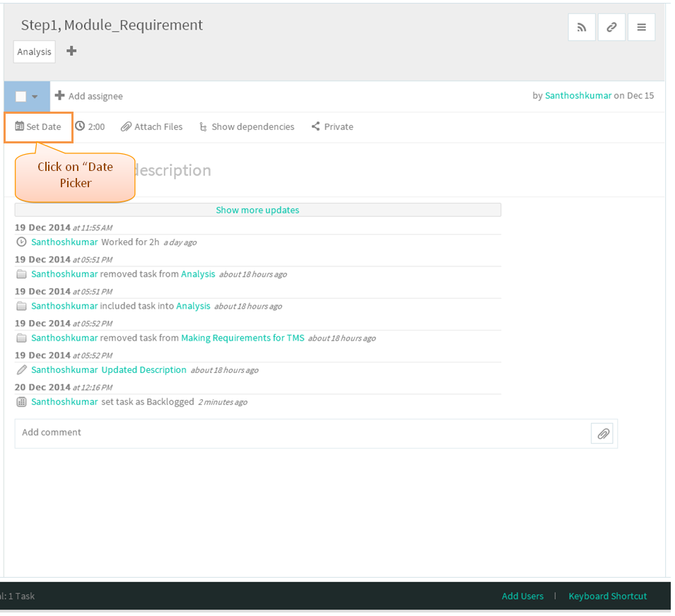Image resolution: width=675 pixels, height=616 pixels.
Task: Open Analysis link in removed task entry
Action: (198, 274)
